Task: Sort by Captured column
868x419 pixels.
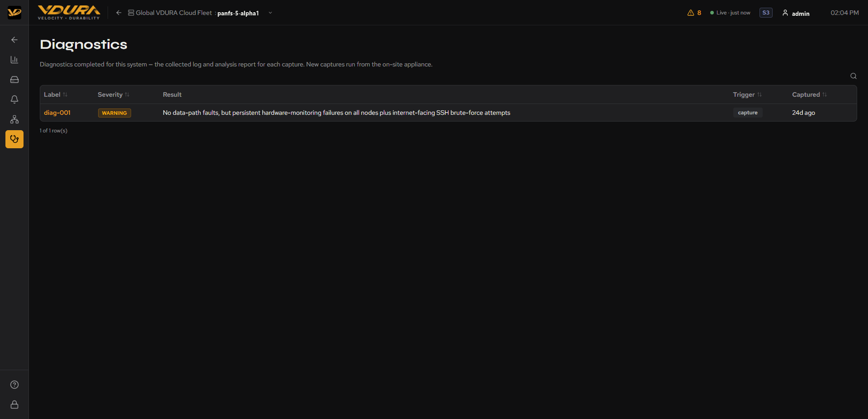Action: click(809, 94)
